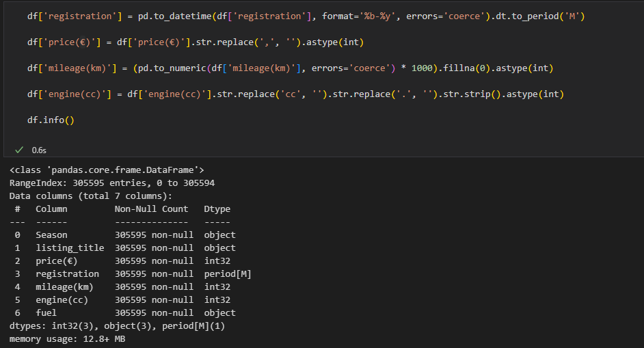Image resolution: width=644 pixels, height=348 pixels.
Task: Click the non-null count of listing_title row
Action: point(154,247)
